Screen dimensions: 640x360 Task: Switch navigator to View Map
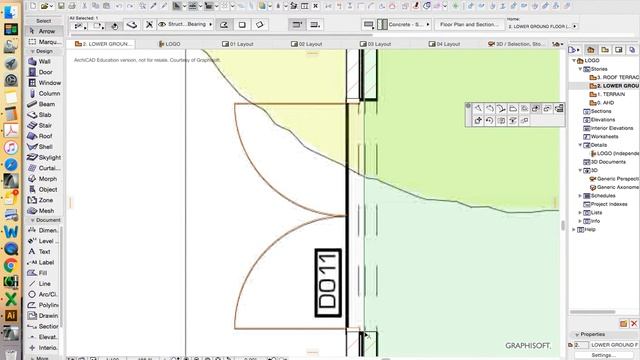tap(605, 50)
